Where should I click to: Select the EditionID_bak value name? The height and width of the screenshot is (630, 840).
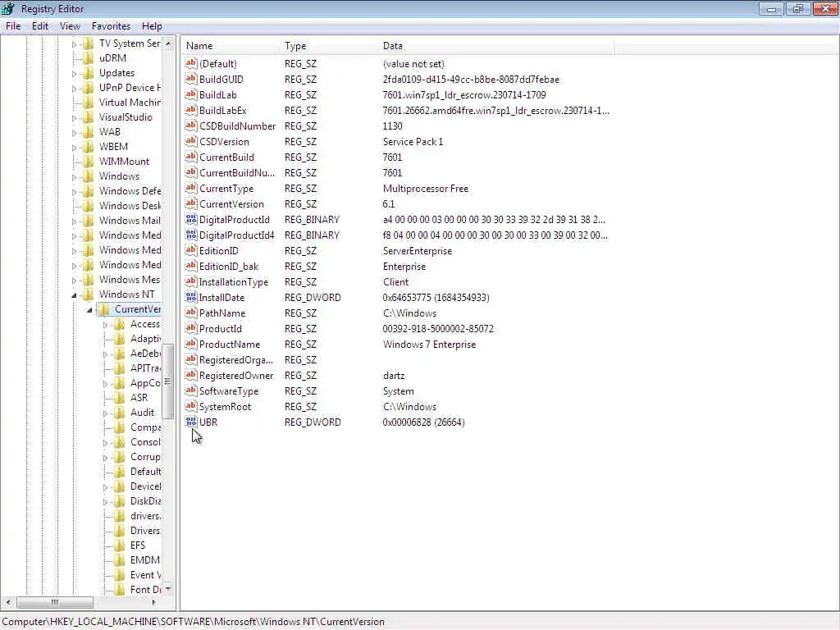point(229,267)
